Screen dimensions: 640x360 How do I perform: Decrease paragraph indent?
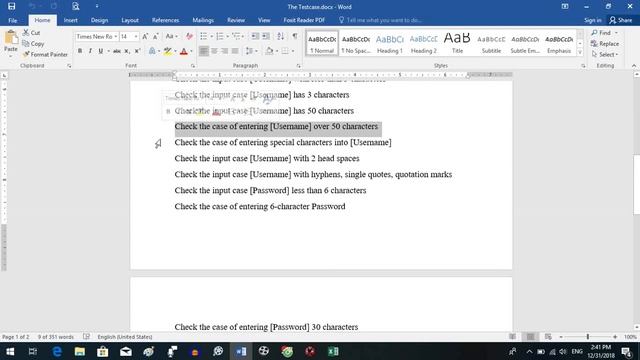(x=255, y=37)
